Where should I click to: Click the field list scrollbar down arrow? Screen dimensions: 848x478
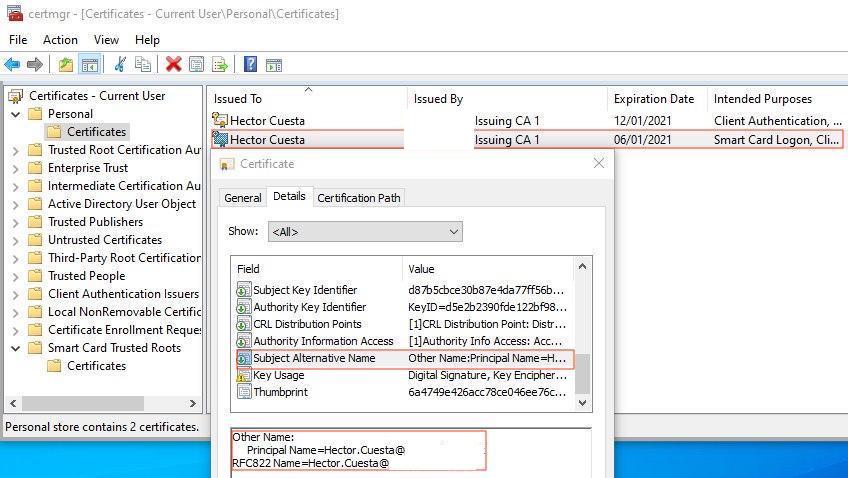[583, 403]
